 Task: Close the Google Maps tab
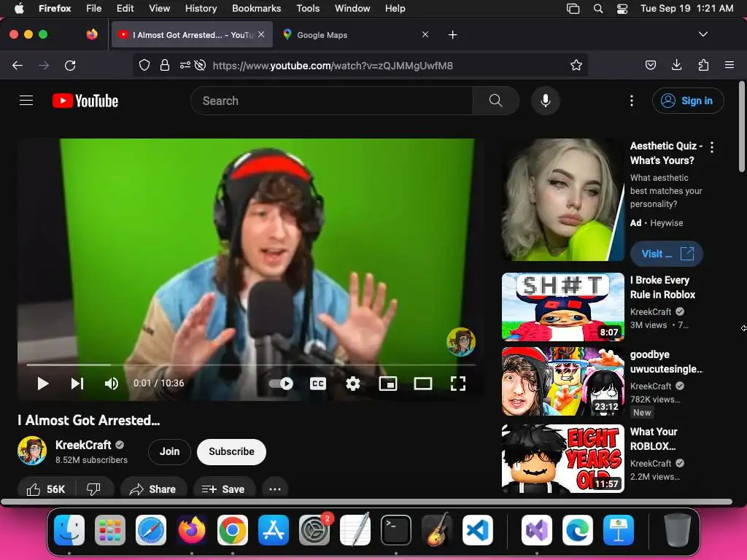click(425, 34)
